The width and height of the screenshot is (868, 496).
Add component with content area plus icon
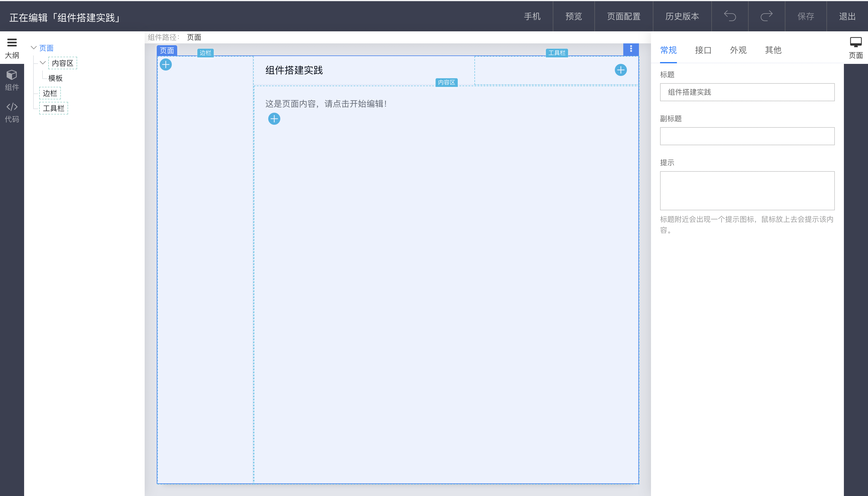pos(274,118)
